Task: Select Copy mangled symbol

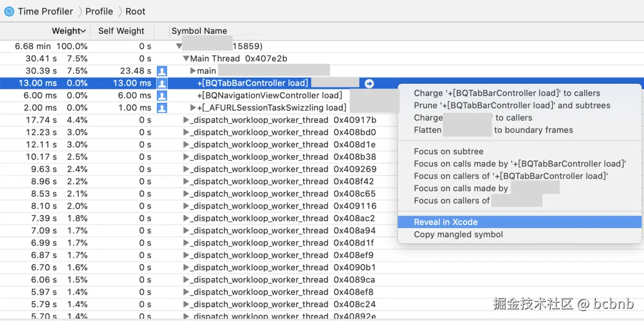Action: [x=519, y=234]
